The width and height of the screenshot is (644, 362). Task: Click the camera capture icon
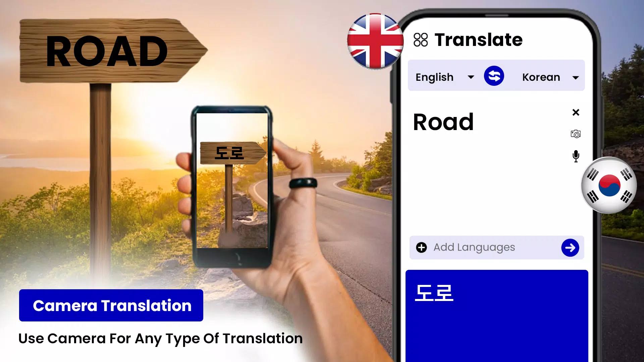[576, 134]
